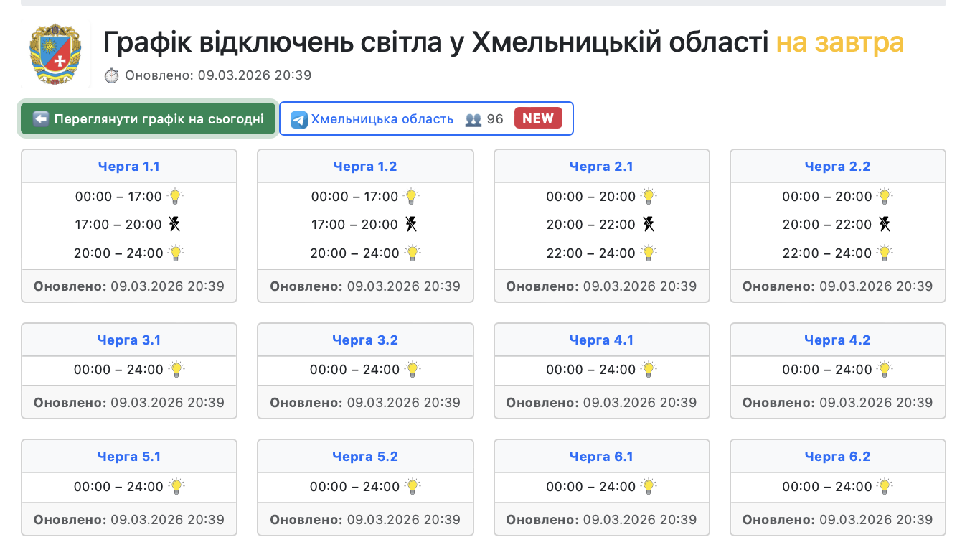This screenshot has height=550, width=980.
Task: Go to Черга 4.2 queue page
Action: [837, 340]
